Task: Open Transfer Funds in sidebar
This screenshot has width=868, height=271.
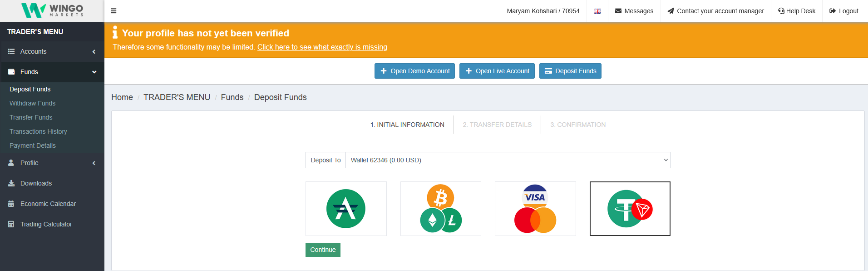Action: click(x=31, y=117)
